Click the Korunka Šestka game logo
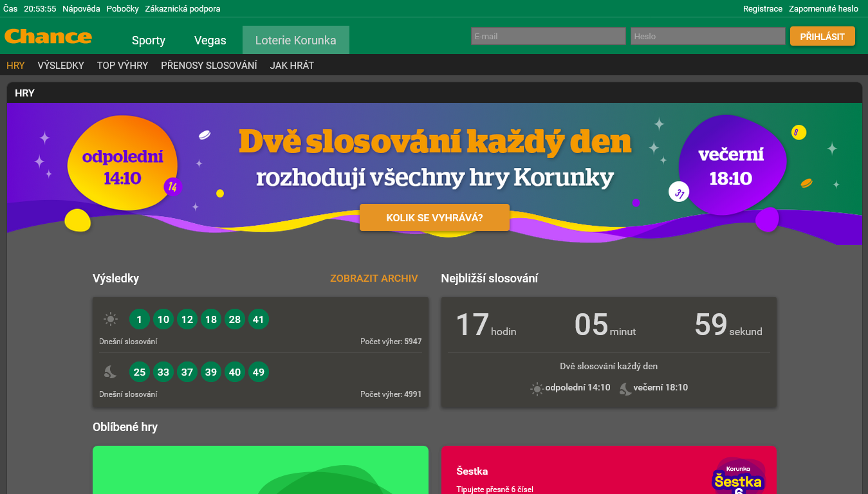 point(738,476)
